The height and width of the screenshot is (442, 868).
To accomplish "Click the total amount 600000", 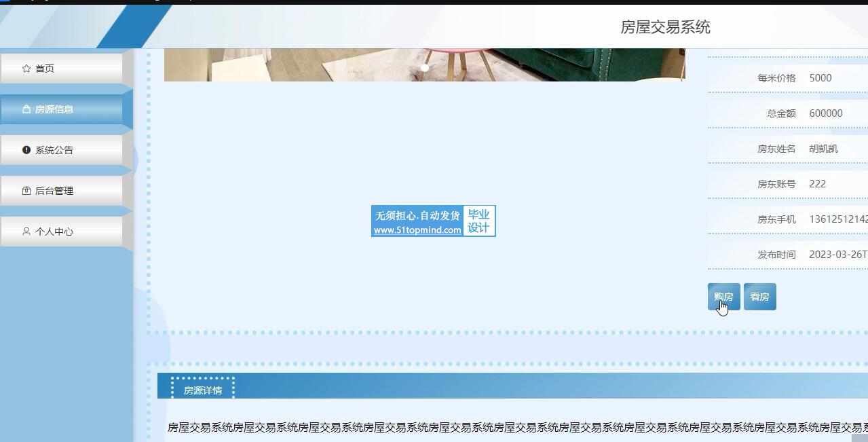I will coord(826,113).
